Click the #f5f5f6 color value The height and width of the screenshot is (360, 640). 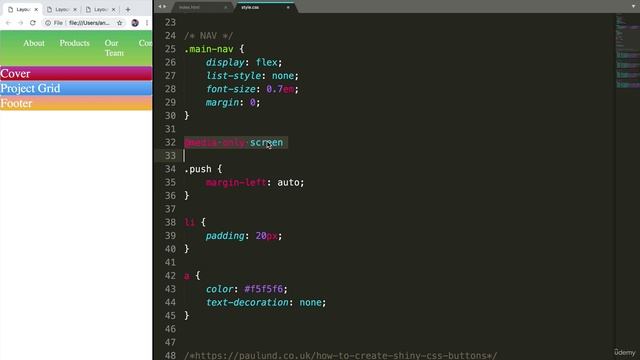click(263, 289)
